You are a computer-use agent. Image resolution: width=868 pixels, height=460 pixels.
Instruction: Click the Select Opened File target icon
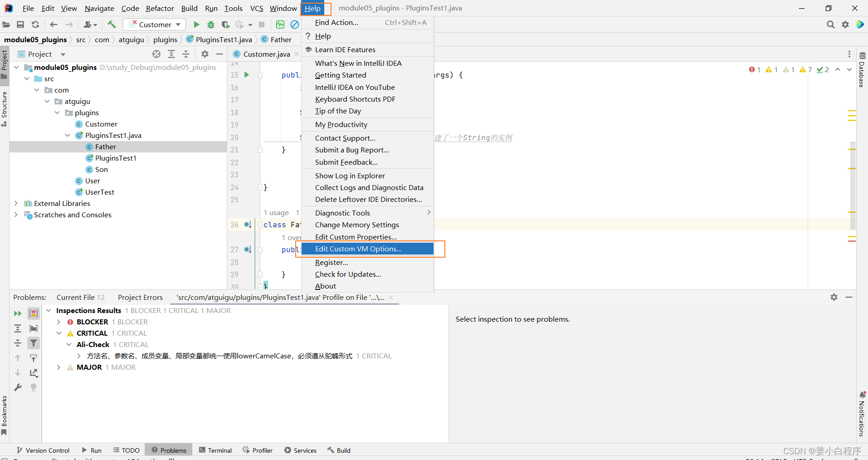pyautogui.click(x=156, y=54)
